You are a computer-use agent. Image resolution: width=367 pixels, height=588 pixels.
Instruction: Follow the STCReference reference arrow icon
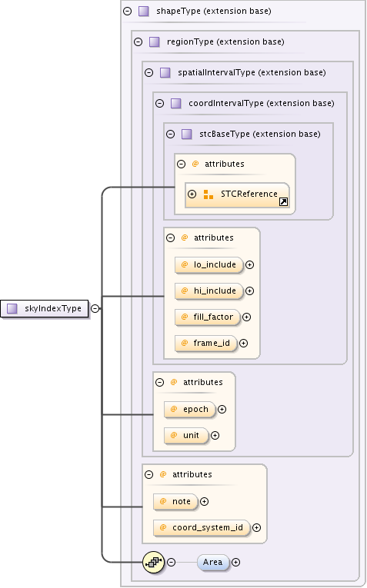click(x=284, y=202)
